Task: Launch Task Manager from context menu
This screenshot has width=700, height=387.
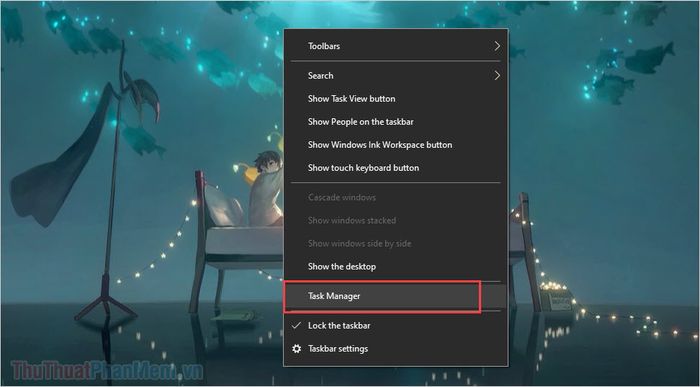Action: click(x=396, y=296)
